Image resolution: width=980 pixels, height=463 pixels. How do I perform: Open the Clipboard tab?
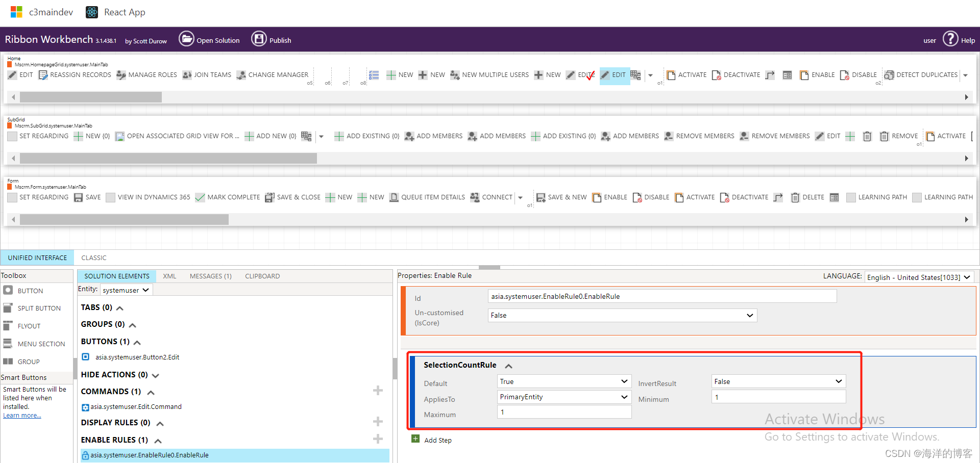(x=262, y=276)
